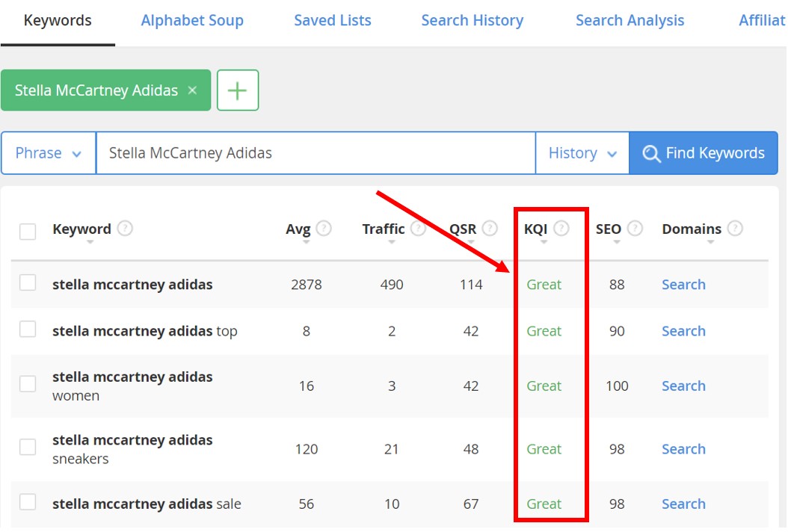Image resolution: width=788 pixels, height=532 pixels.
Task: Open help icon next to Keyword header
Action: tap(125, 229)
